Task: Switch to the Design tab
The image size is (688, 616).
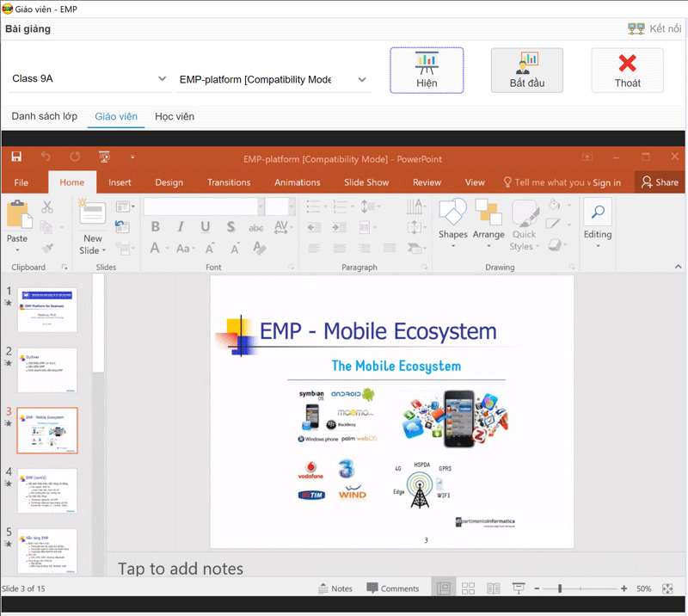Action: click(169, 182)
